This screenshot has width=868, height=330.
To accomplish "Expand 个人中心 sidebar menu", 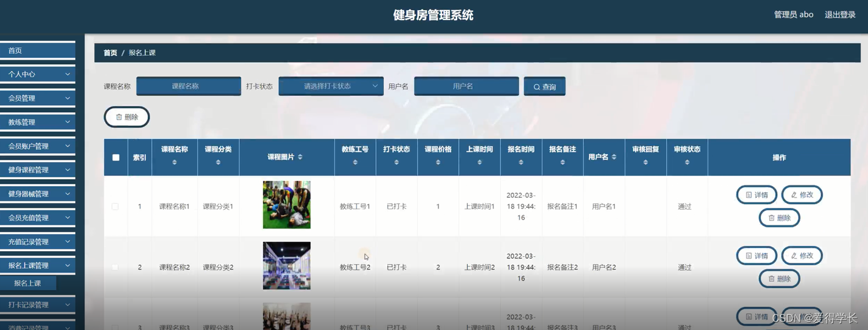I will [x=38, y=74].
